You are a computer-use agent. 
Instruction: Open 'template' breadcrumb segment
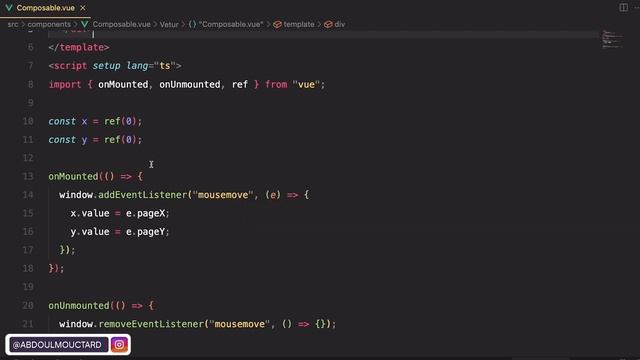[299, 24]
